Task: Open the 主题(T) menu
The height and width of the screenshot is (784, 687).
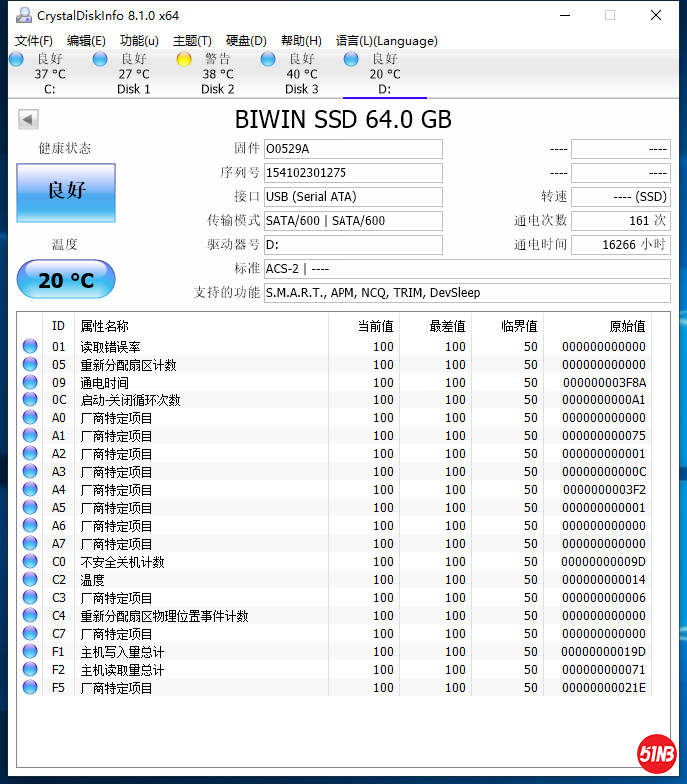Action: (192, 41)
